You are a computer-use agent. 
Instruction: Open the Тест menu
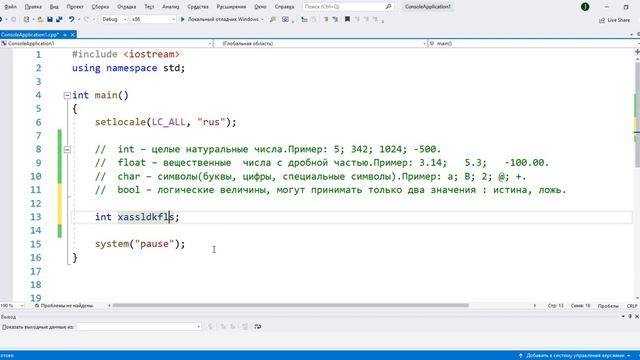click(x=149, y=7)
